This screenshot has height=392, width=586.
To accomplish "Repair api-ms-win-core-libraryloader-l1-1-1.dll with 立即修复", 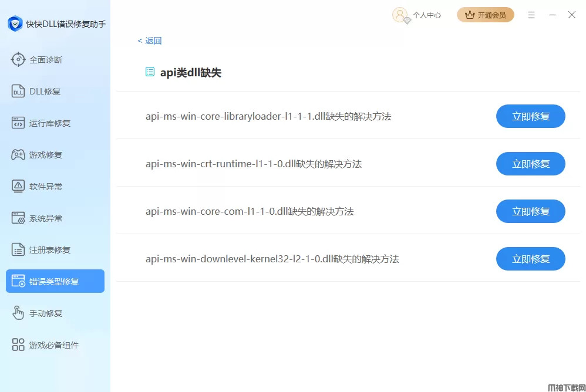I will 530,116.
